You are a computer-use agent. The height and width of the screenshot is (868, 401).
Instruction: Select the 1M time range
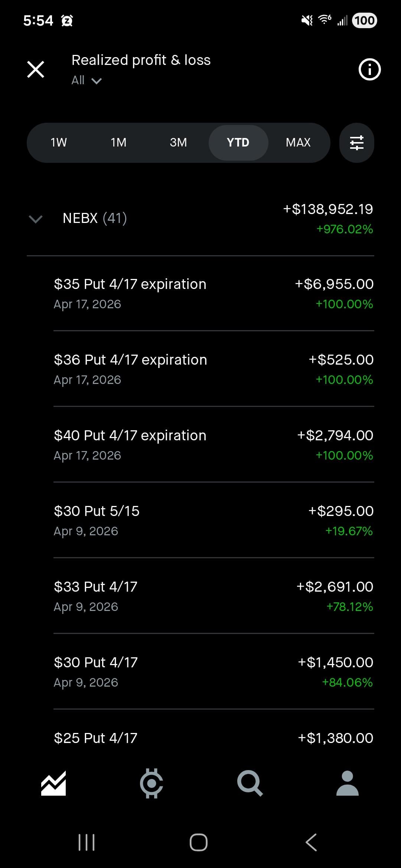click(118, 142)
